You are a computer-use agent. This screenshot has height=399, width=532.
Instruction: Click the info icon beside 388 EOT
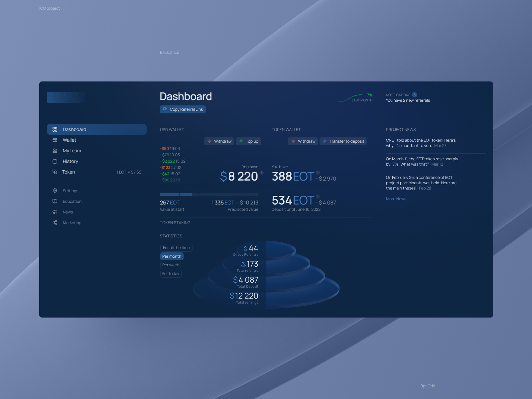(x=318, y=173)
